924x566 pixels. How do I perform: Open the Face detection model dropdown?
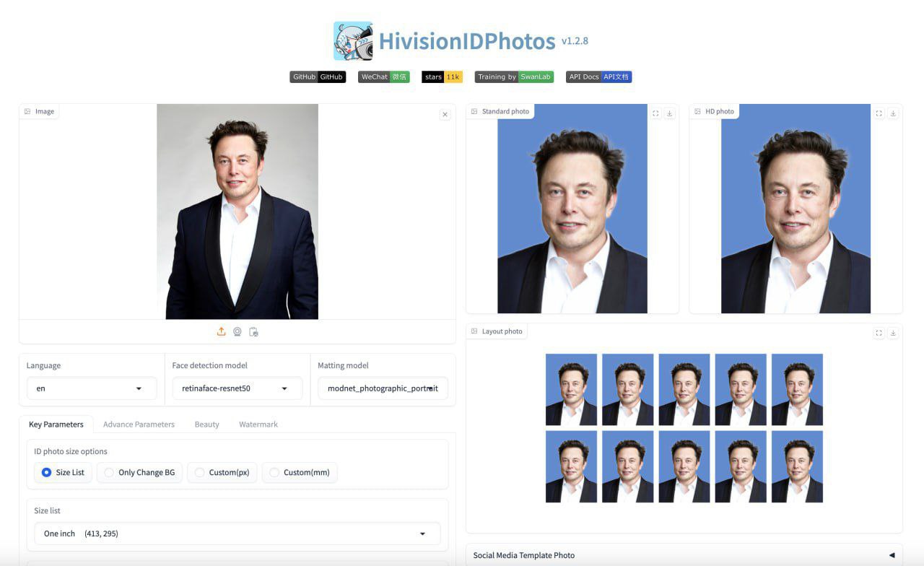click(237, 388)
